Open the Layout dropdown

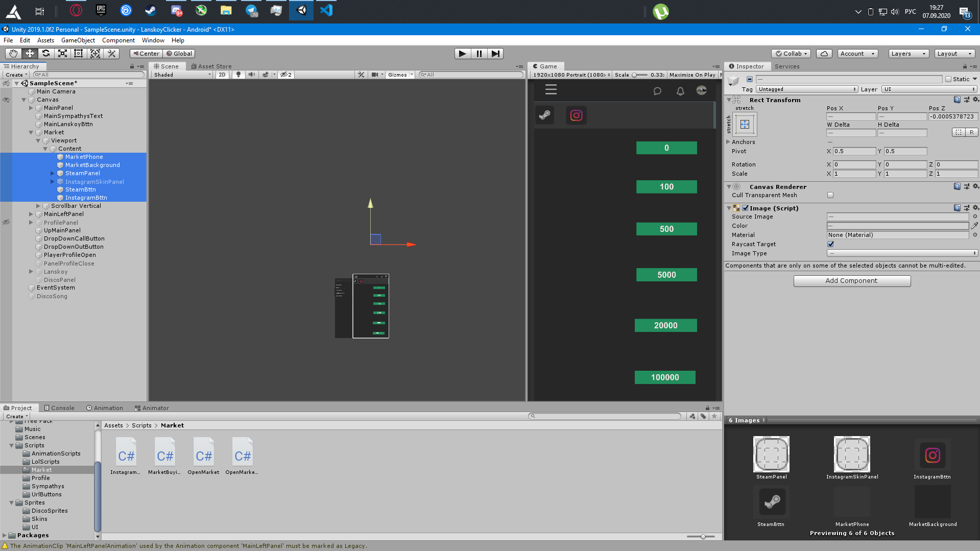coord(954,54)
